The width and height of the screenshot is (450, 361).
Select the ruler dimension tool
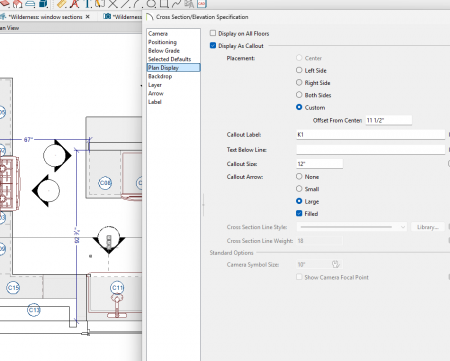coord(62,3)
